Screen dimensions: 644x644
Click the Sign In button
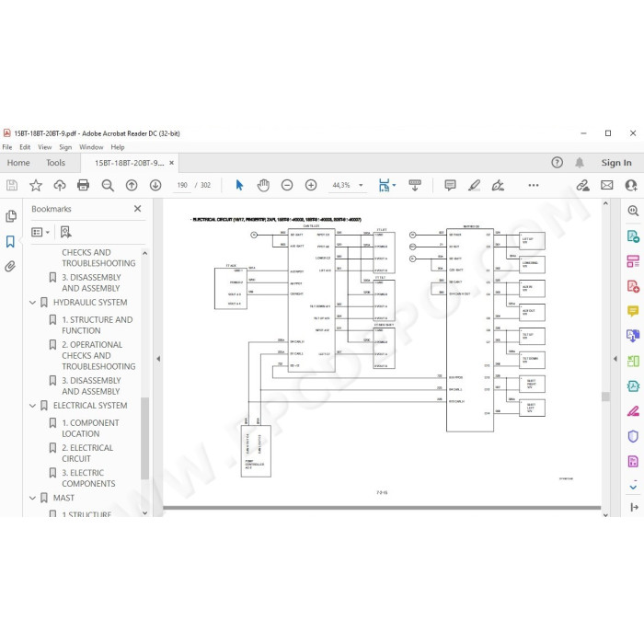pyautogui.click(x=616, y=163)
